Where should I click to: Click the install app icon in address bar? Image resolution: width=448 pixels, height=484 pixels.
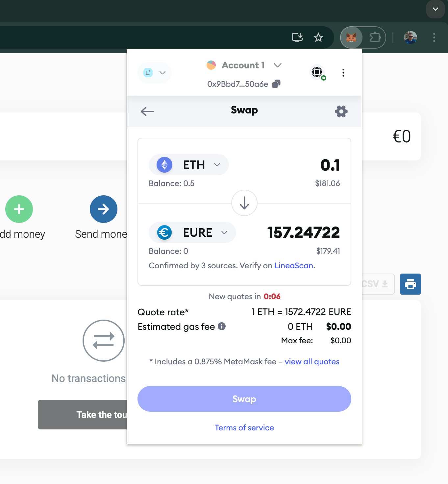297,37
